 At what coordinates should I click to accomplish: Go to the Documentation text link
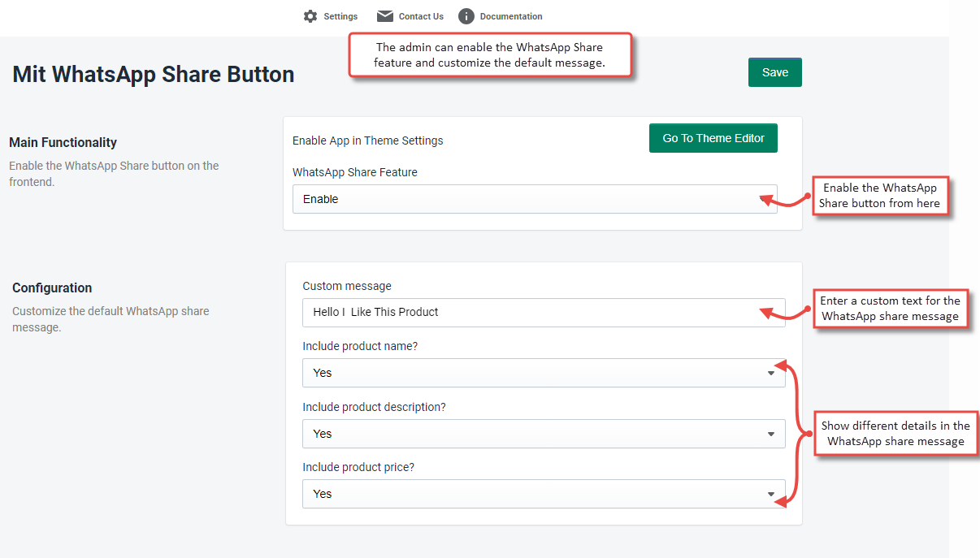tap(510, 16)
